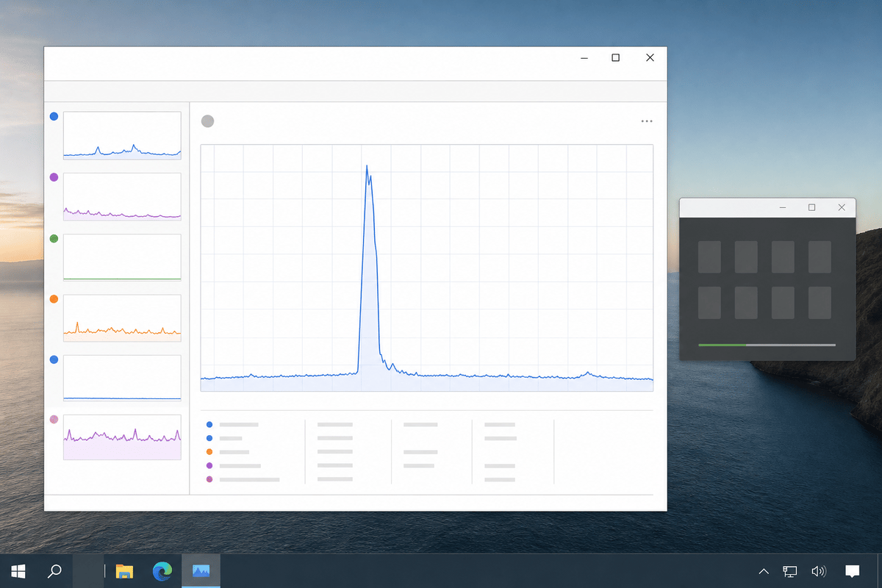Click the green progress bar in the small dark window
This screenshot has width=882, height=588.
[x=722, y=344]
